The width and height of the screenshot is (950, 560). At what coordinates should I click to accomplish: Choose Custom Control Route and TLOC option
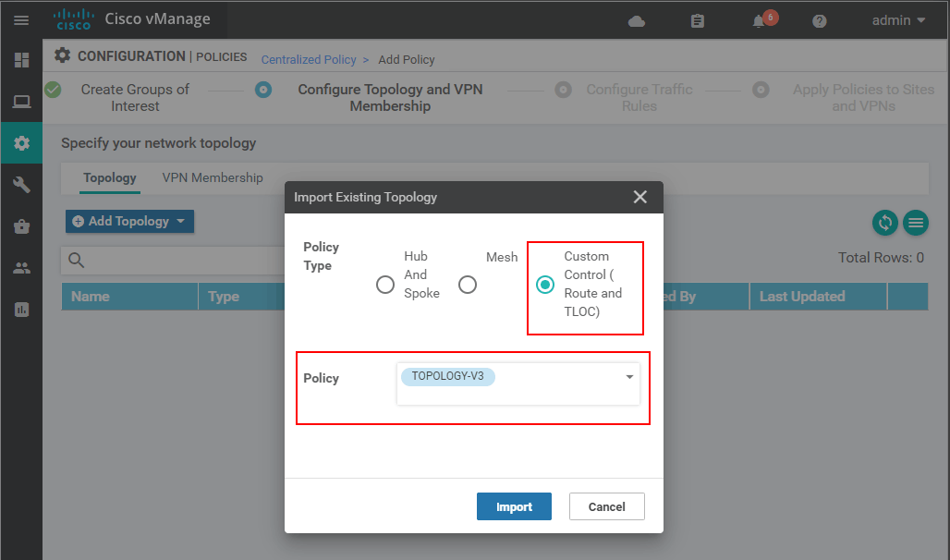point(544,285)
